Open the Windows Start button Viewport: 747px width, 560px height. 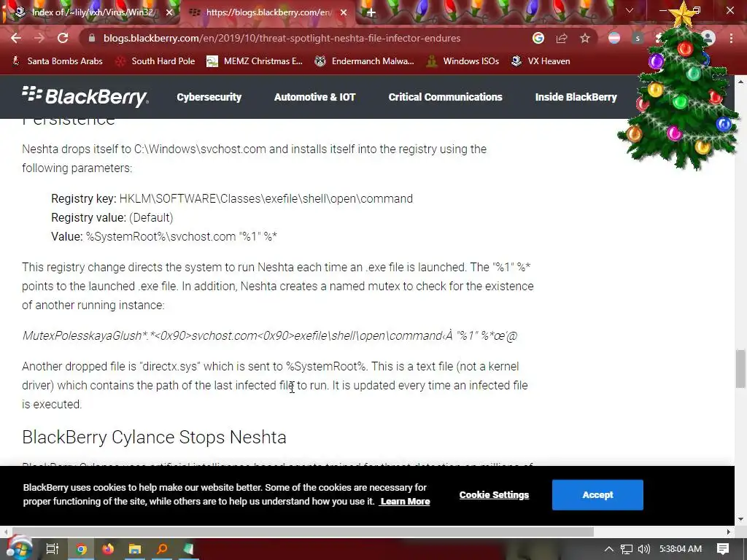(18, 548)
